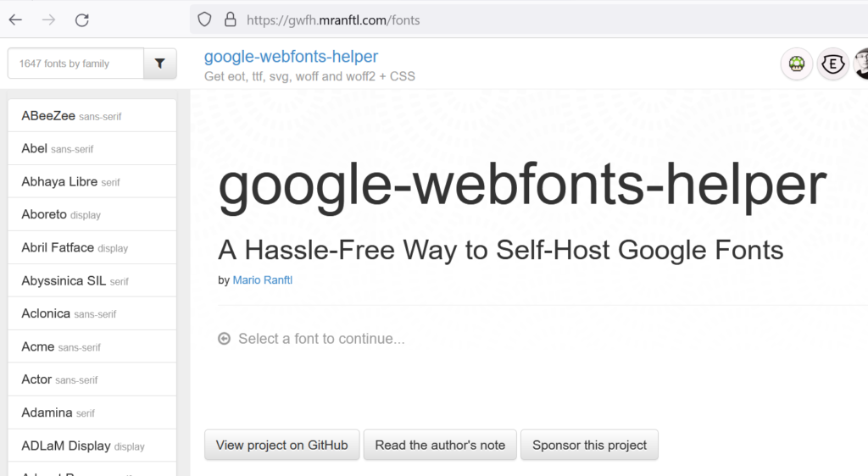868x476 pixels.
Task: Pick the ADLaM Display font entry
Action: (x=66, y=446)
